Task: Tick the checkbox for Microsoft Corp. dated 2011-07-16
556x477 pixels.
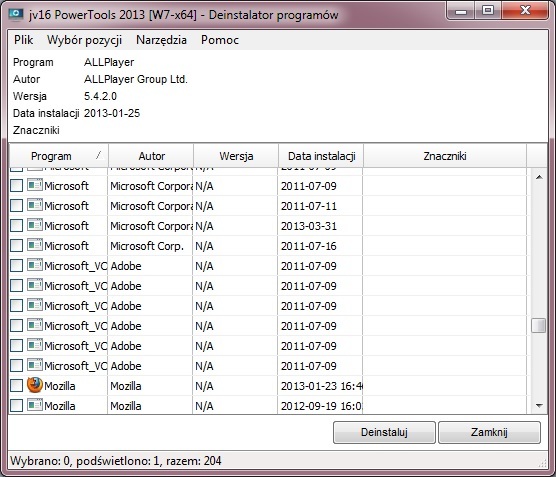Action: point(16,245)
